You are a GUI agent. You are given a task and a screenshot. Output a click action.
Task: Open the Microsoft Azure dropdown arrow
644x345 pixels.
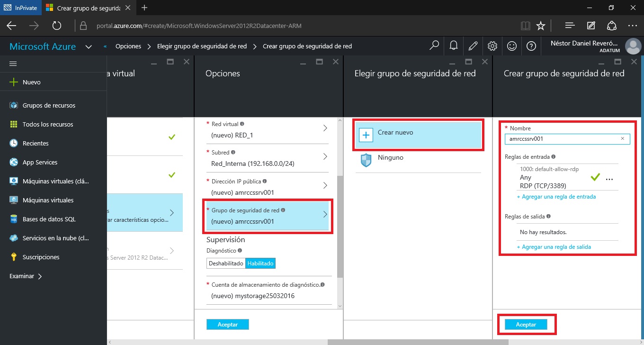point(89,47)
